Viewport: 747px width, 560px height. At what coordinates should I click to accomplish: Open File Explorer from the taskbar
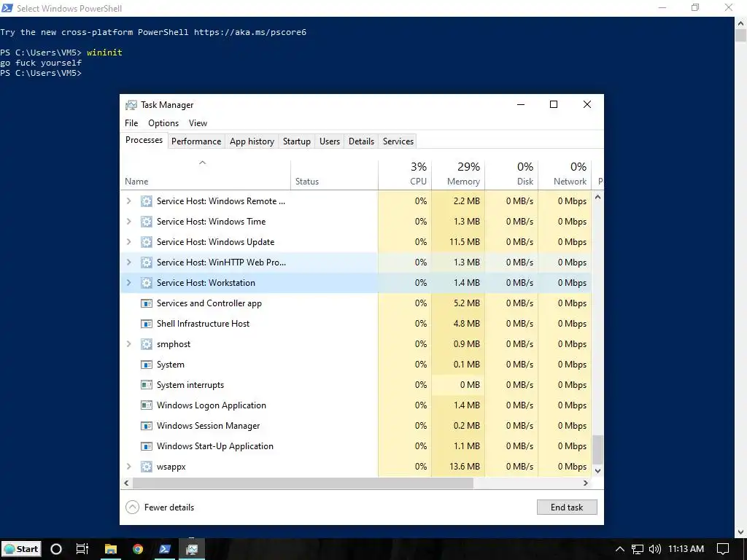(x=111, y=549)
